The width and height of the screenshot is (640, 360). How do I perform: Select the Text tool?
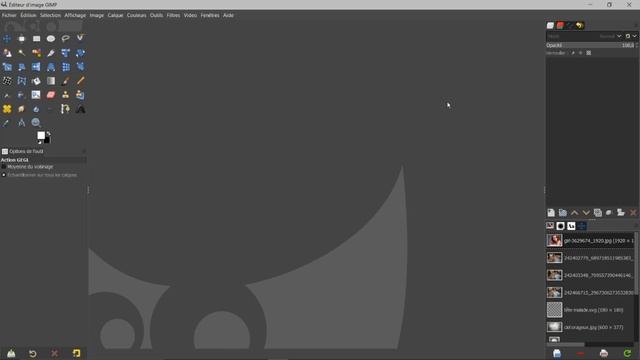click(x=80, y=109)
